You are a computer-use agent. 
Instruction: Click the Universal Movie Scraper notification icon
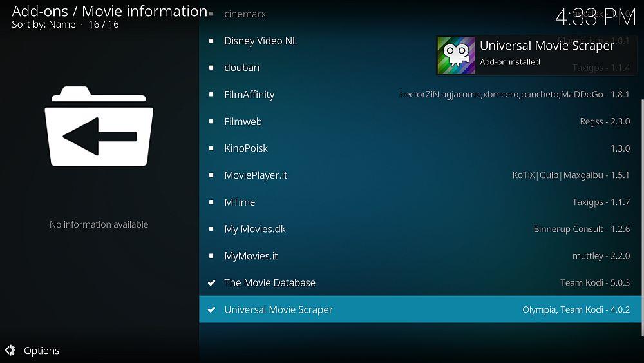tap(457, 55)
